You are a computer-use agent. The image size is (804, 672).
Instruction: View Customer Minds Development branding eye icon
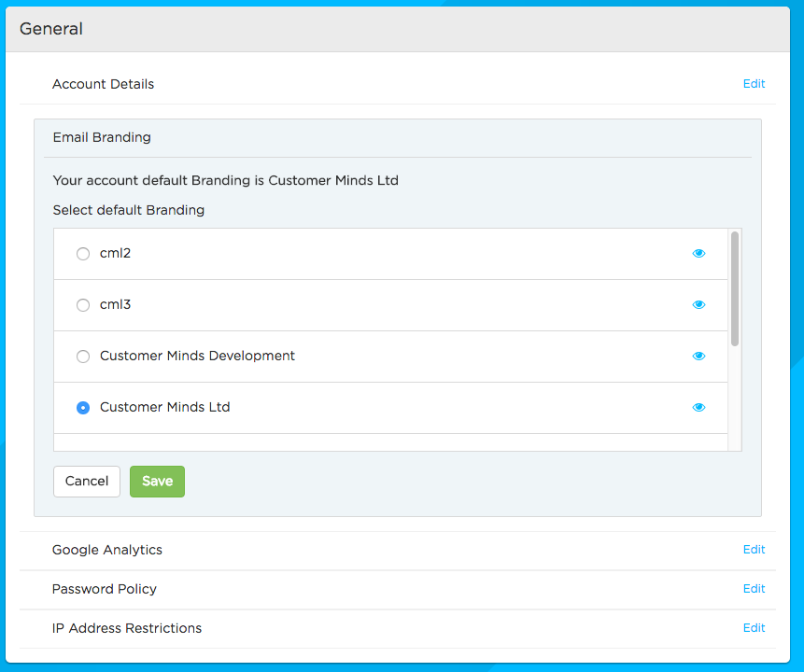(x=698, y=356)
